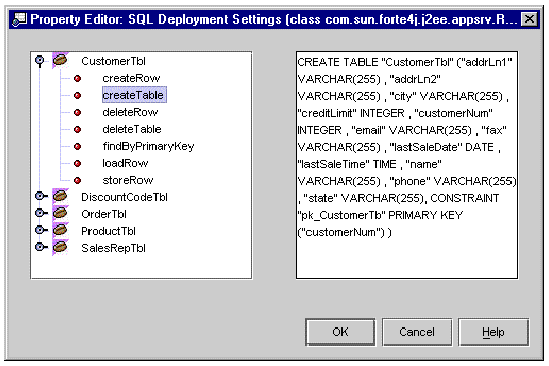Click the Property Editor title bar icon

tap(19, 19)
